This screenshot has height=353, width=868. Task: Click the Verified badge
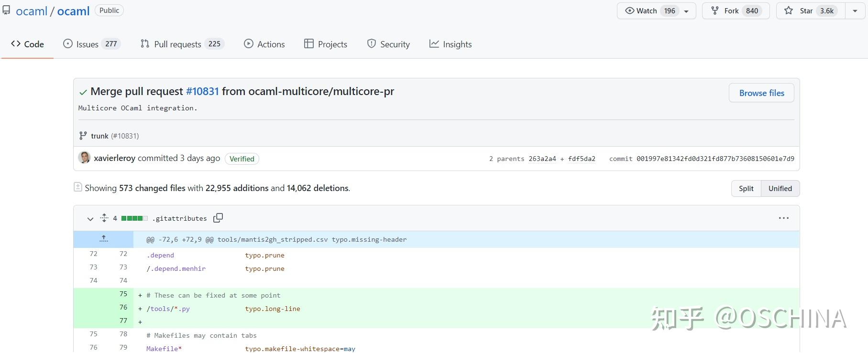242,159
